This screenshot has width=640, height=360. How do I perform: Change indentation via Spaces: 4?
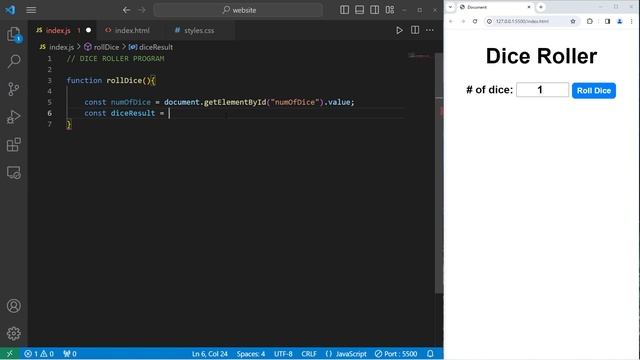[251, 354]
